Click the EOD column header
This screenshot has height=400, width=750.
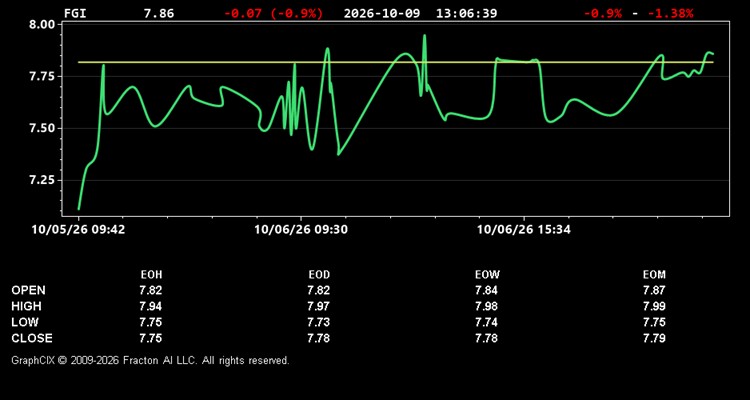(319, 275)
